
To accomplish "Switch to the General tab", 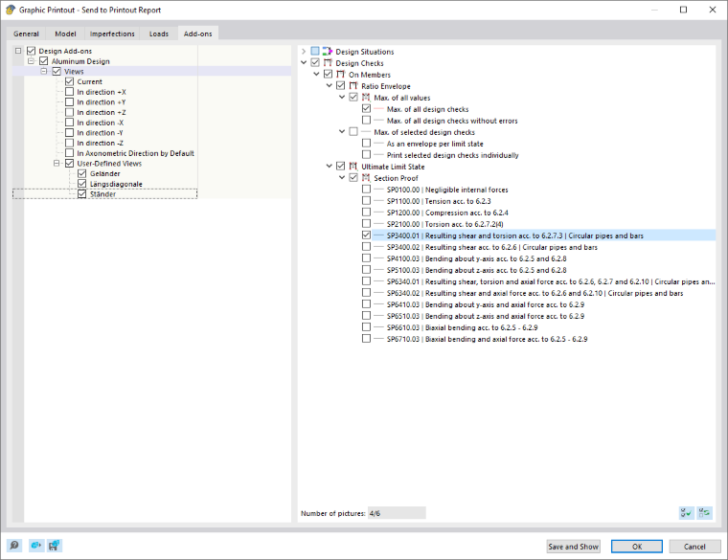I will click(26, 34).
